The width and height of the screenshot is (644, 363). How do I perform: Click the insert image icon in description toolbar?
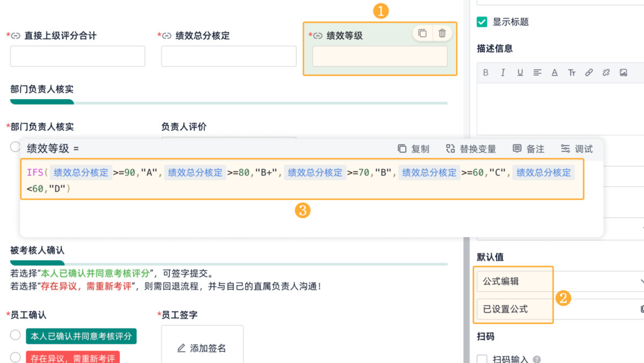(x=623, y=72)
